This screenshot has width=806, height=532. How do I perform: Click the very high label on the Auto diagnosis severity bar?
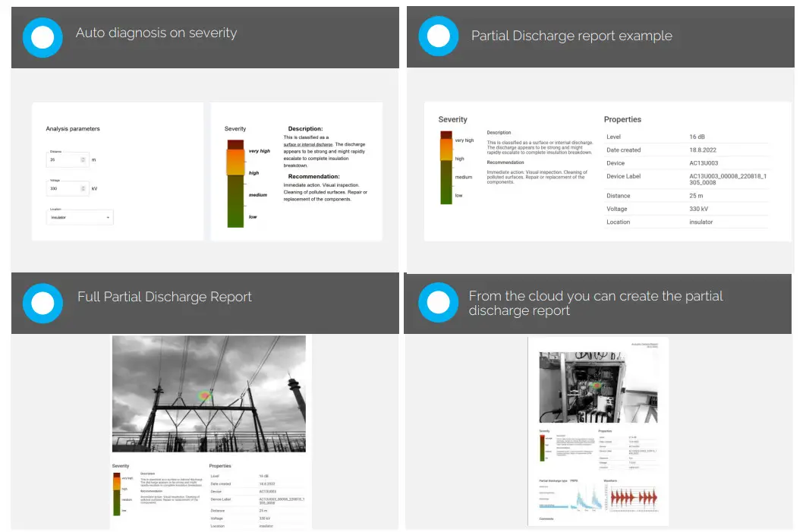click(x=260, y=151)
